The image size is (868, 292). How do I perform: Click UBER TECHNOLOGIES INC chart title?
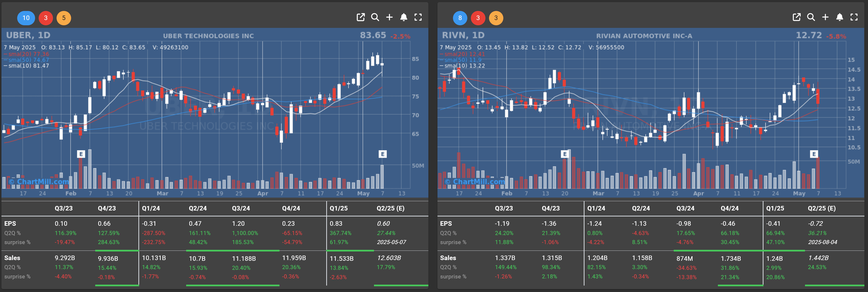209,36
